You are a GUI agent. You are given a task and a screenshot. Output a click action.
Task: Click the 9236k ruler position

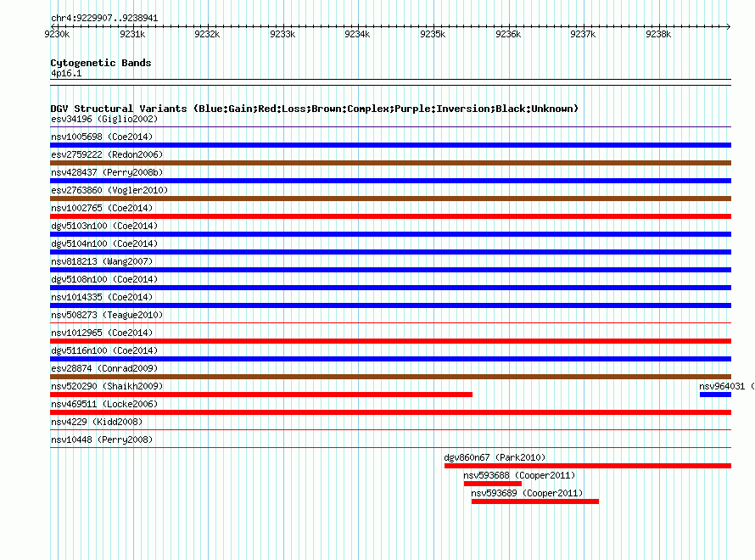(508, 34)
